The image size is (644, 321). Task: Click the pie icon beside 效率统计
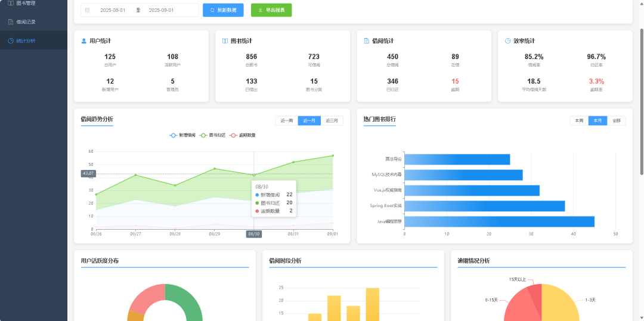click(x=507, y=41)
